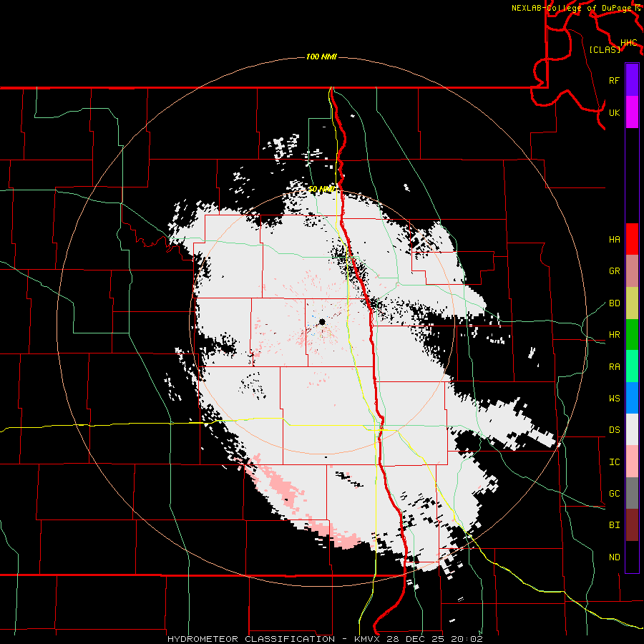Image resolution: width=644 pixels, height=644 pixels.
Task: Click the 'WS' legend label
Action: pos(615,399)
